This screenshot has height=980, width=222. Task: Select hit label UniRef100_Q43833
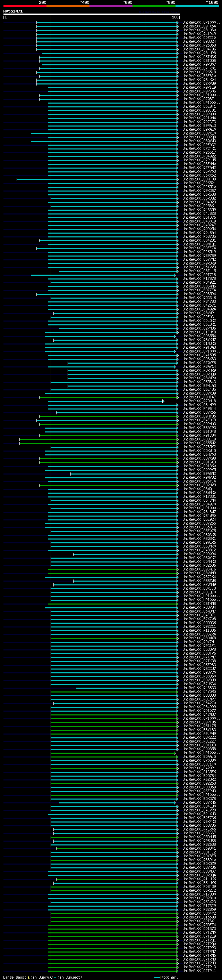point(199,688)
